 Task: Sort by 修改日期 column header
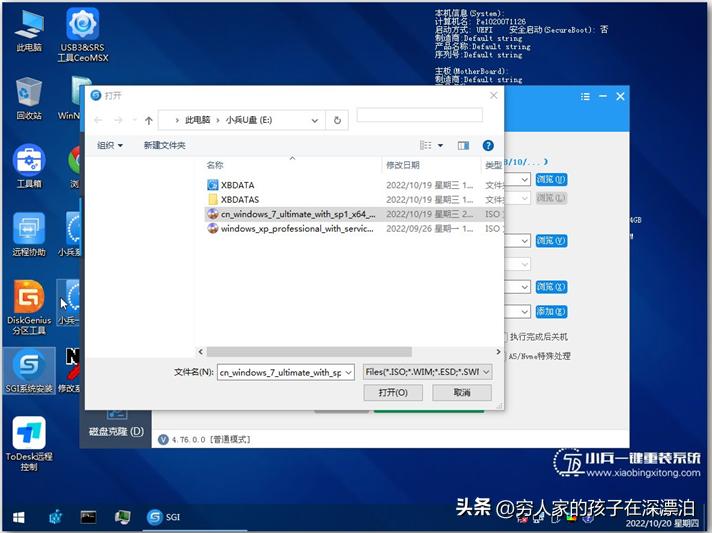tap(431, 165)
